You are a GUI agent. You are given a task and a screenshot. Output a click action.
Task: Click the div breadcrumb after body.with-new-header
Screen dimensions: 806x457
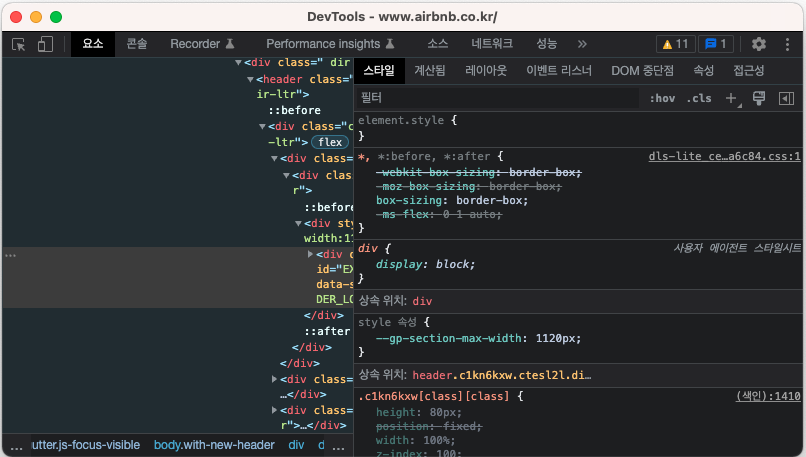pyautogui.click(x=296, y=445)
